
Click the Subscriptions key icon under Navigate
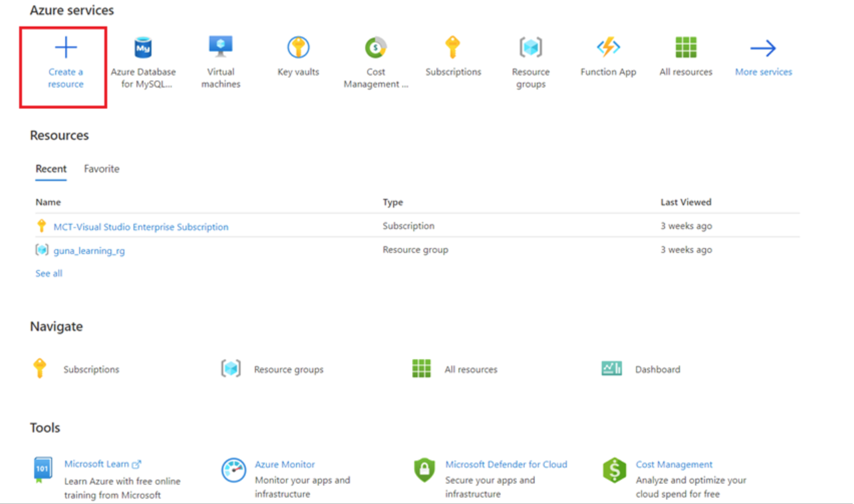coord(40,368)
